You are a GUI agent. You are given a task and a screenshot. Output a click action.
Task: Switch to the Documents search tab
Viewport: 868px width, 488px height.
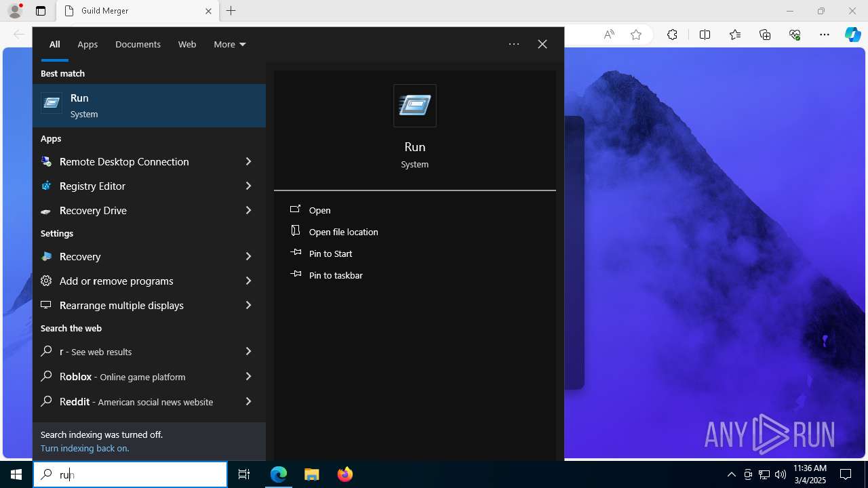tap(138, 44)
